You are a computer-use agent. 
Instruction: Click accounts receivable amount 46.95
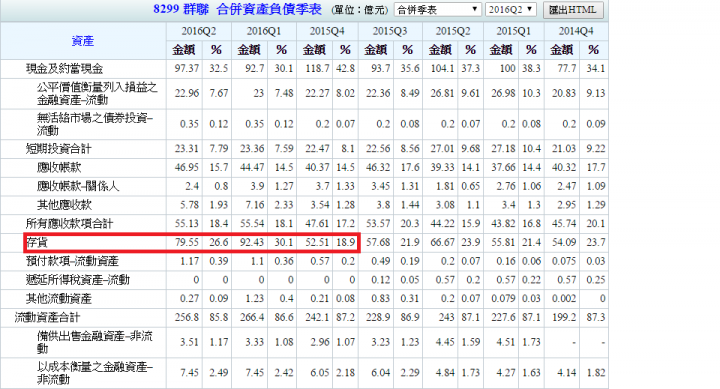pyautogui.click(x=187, y=167)
